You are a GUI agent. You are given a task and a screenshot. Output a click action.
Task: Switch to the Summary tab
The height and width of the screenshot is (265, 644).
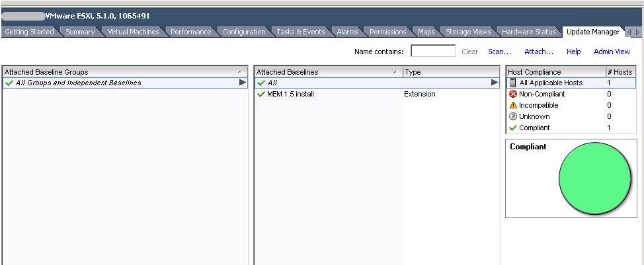coord(80,32)
